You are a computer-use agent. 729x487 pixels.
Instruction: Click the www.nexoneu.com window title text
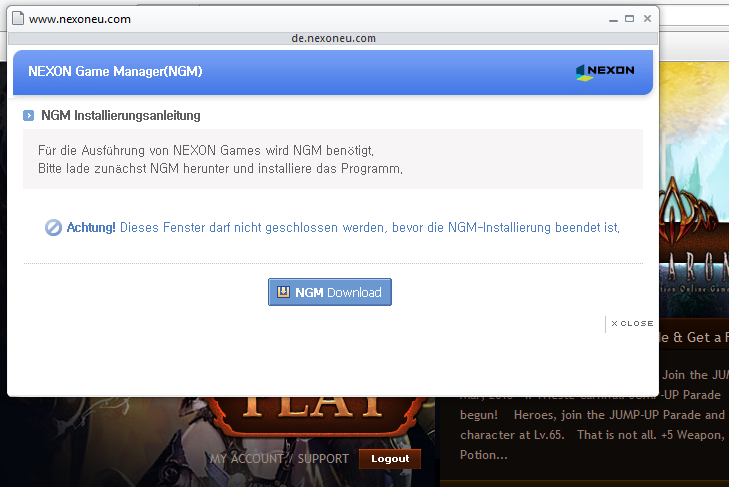pyautogui.click(x=80, y=19)
